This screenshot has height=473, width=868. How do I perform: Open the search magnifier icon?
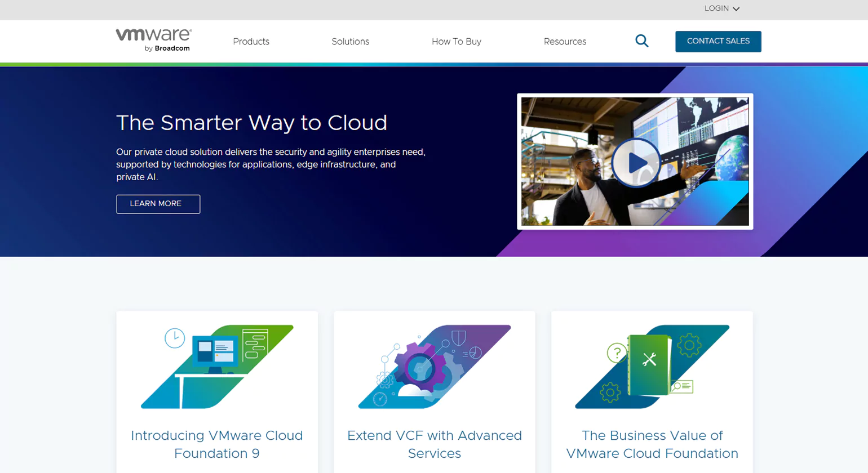coord(641,41)
